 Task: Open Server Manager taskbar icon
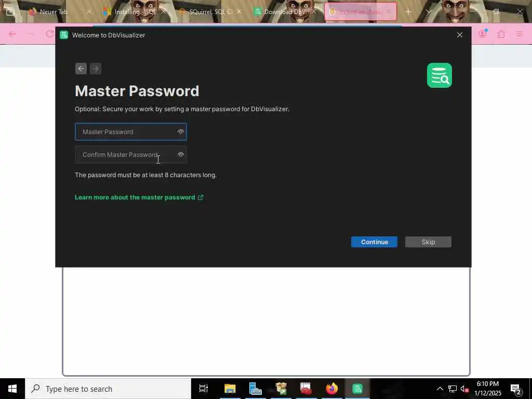pos(255,389)
